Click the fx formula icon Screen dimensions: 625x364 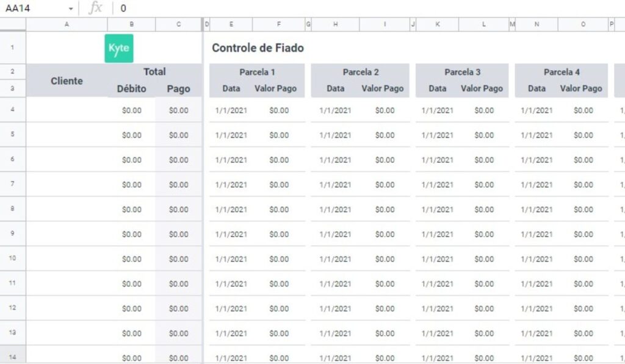click(x=95, y=8)
